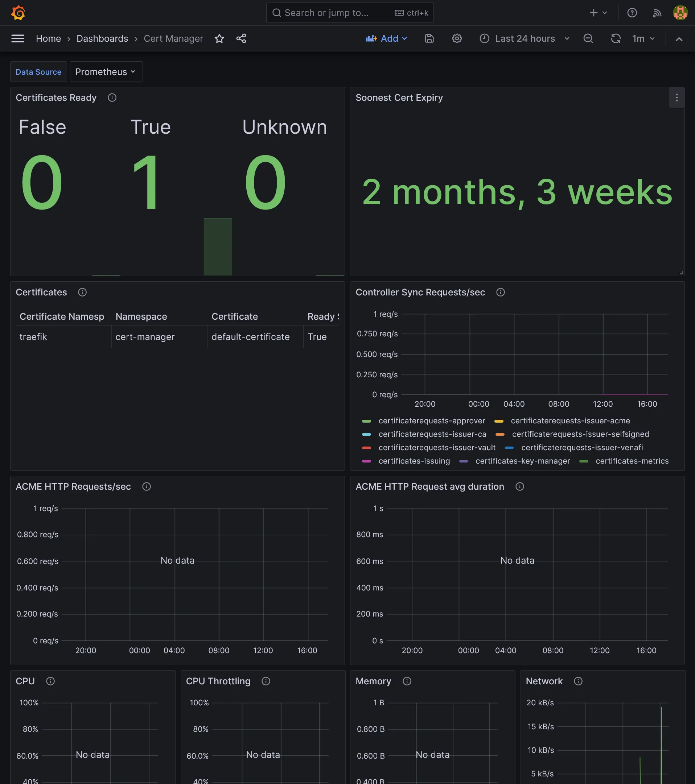Click the share dashboard icon
The image size is (695, 784).
pyautogui.click(x=241, y=38)
